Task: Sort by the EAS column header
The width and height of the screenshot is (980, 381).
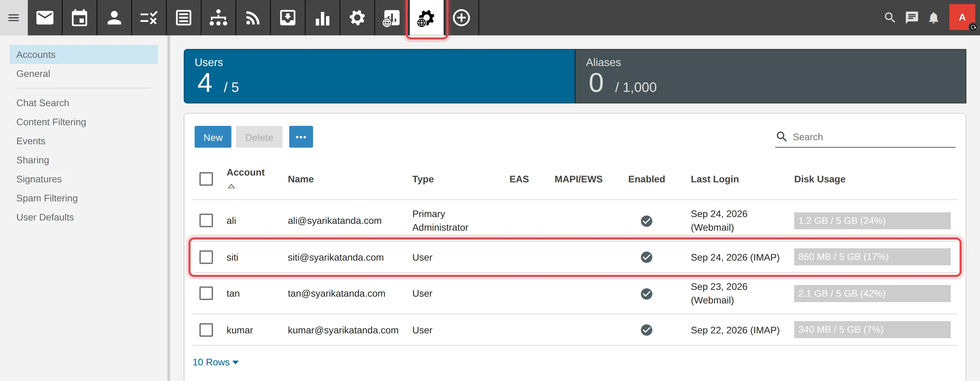Action: click(x=519, y=179)
